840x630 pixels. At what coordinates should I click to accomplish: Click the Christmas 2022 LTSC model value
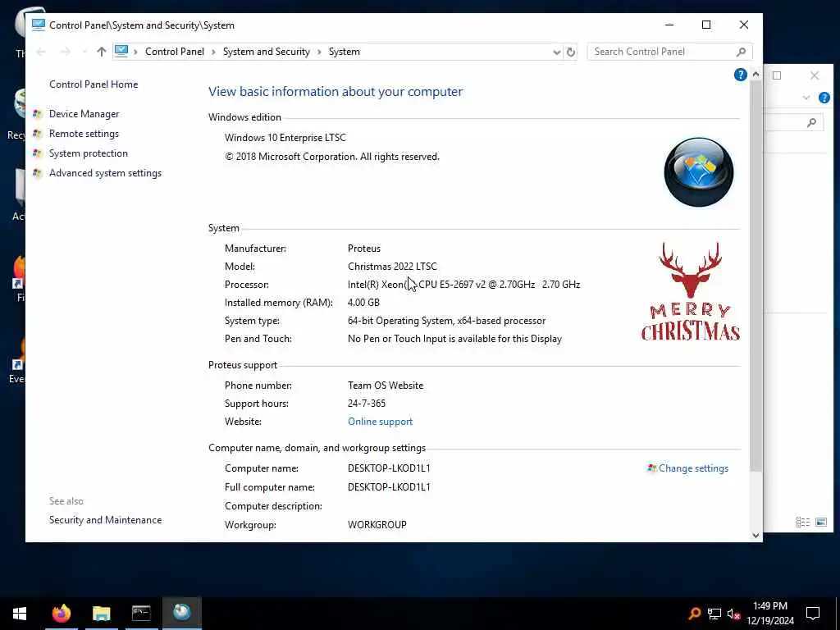(392, 267)
